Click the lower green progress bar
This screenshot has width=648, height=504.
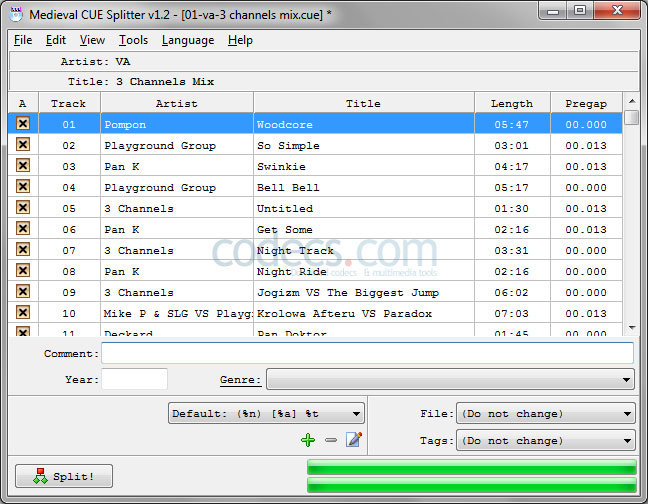click(x=472, y=485)
